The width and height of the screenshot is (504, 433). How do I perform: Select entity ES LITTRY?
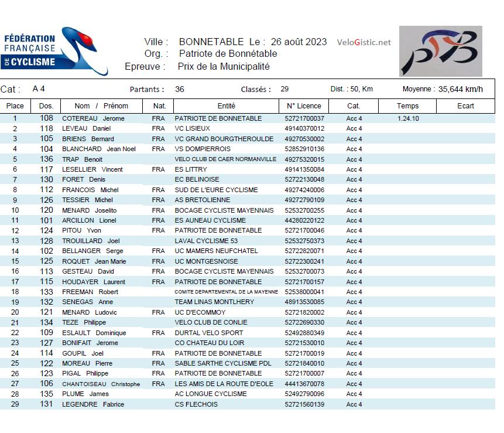point(191,169)
